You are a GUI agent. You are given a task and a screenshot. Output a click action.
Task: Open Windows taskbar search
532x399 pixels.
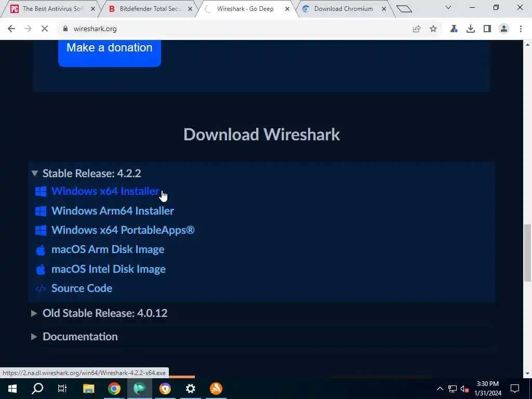coord(37,389)
